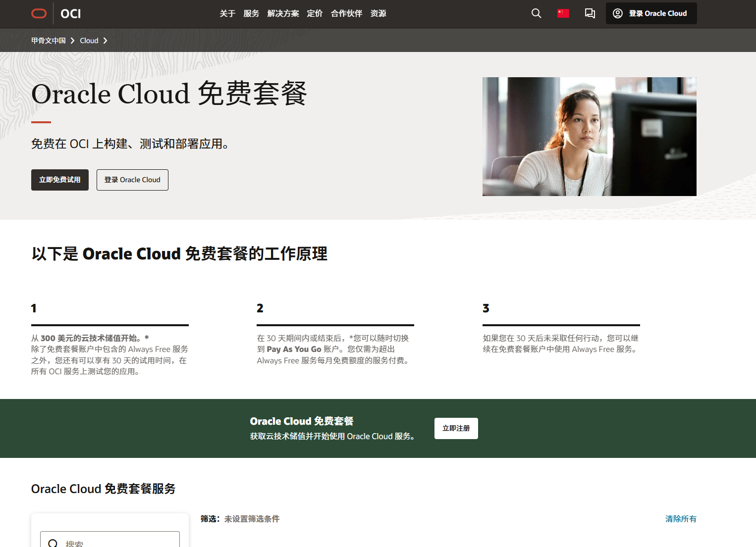This screenshot has width=756, height=547.
Task: Open the 资源 menu
Action: pos(378,13)
